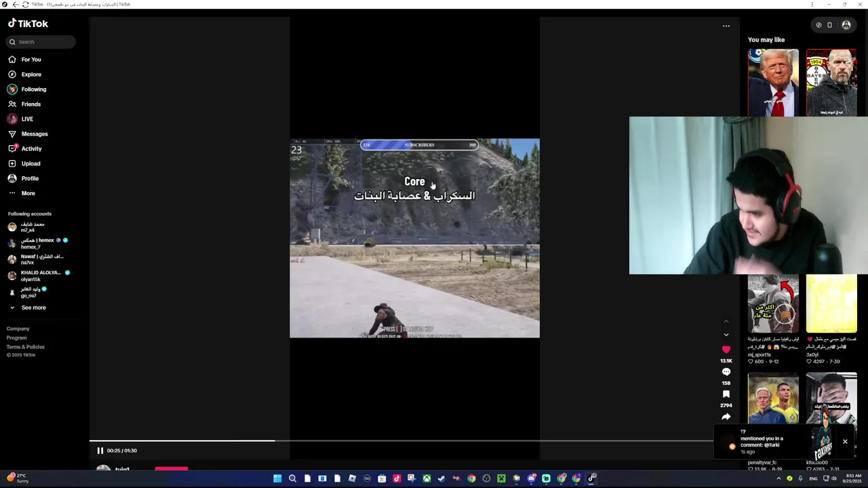
Task: Click the playing video frame
Action: click(x=414, y=238)
